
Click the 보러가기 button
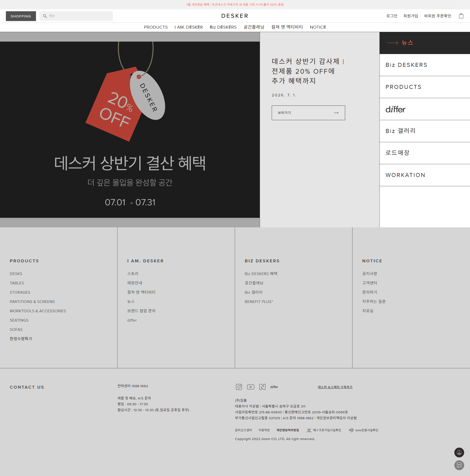tap(308, 113)
